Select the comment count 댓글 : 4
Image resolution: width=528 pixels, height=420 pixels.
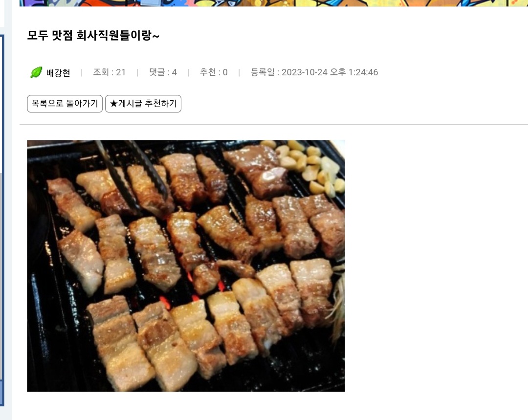(x=163, y=72)
